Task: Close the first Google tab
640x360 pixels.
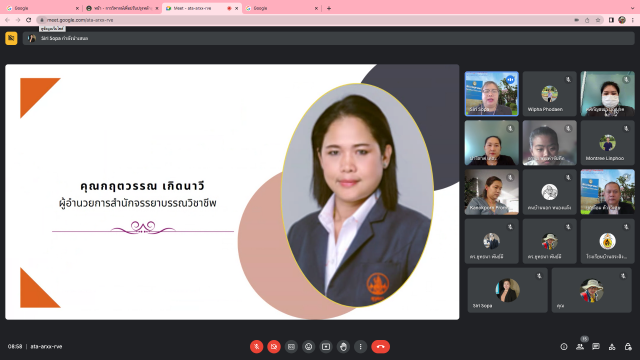Action: coord(77,8)
